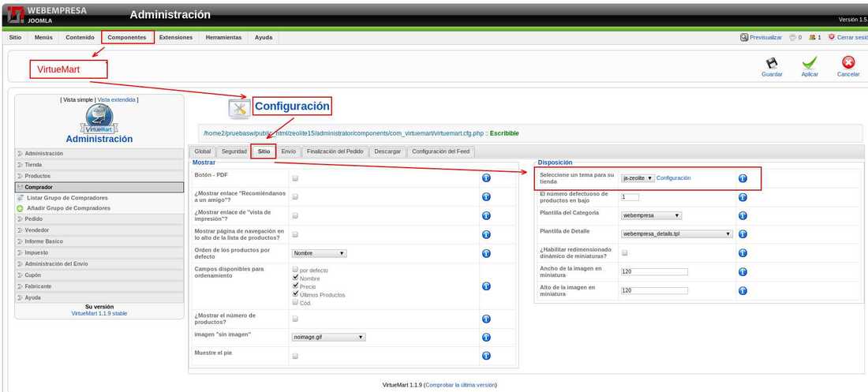Viewport: 868px width, 392px height.
Task: Switch to the Seguridad tab
Action: coord(234,151)
